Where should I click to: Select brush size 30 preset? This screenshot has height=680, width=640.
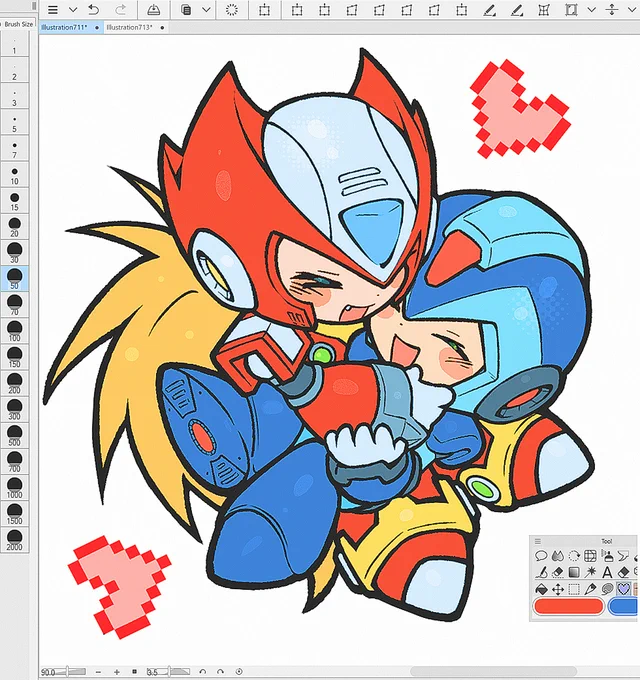tap(14, 252)
